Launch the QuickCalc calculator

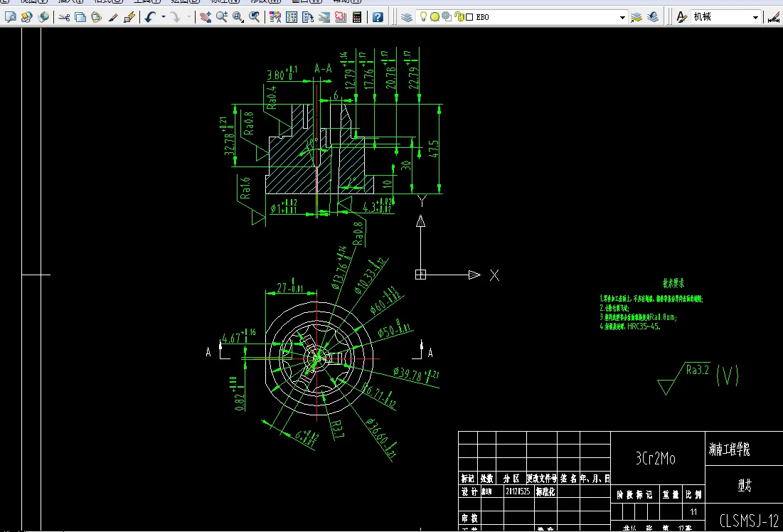(357, 18)
